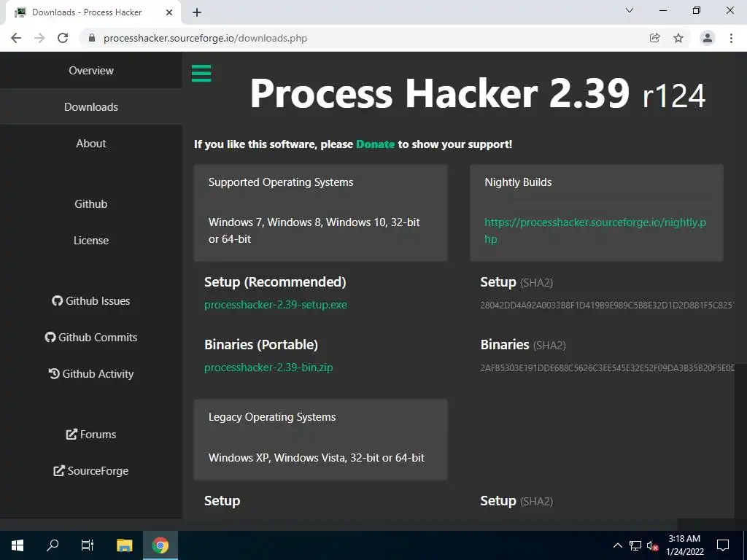Click the padlock site info icon
Viewport: 747px width, 560px height.
pyautogui.click(x=92, y=38)
